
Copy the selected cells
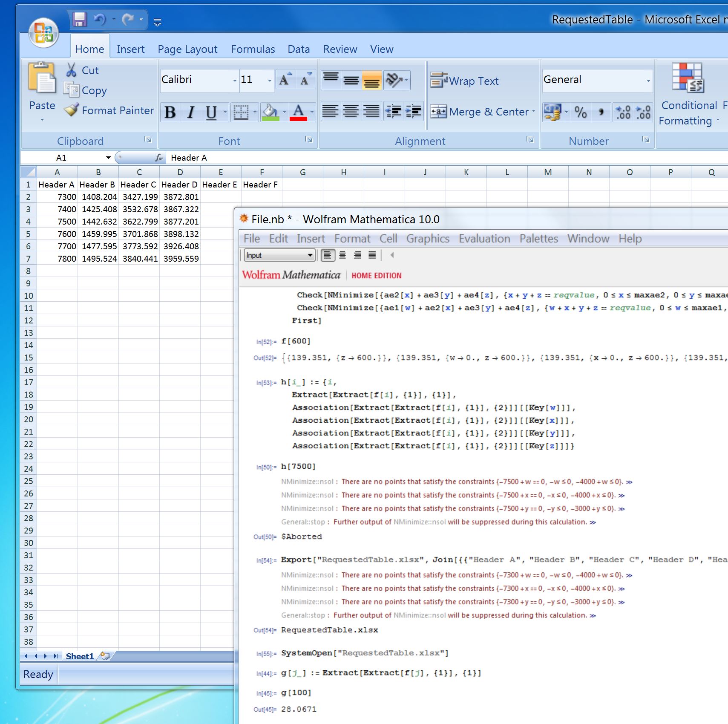(85, 90)
